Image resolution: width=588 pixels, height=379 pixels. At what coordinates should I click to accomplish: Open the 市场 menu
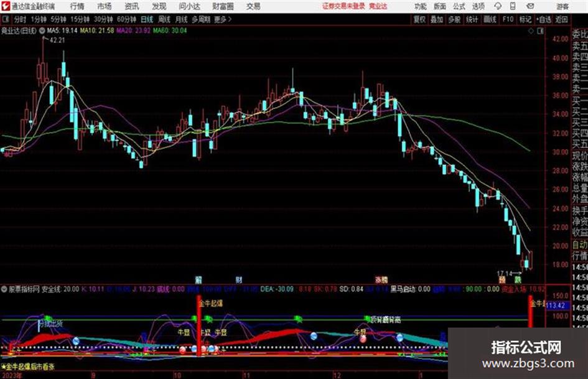pyautogui.click(x=105, y=6)
